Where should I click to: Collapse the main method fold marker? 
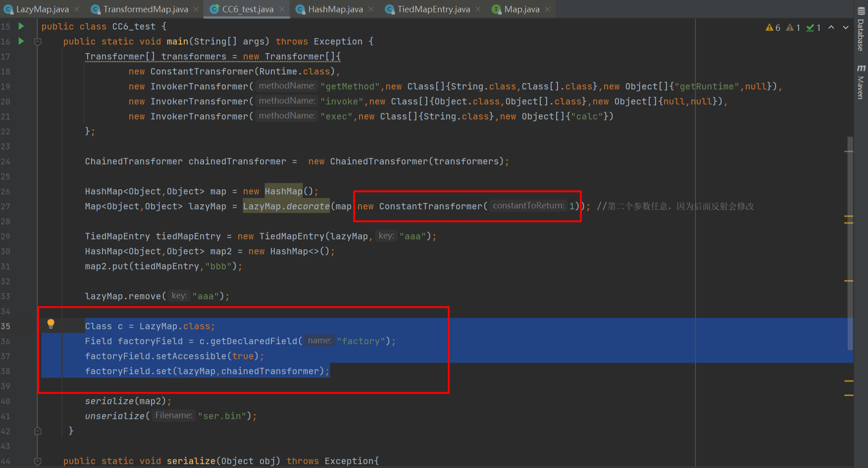point(38,42)
